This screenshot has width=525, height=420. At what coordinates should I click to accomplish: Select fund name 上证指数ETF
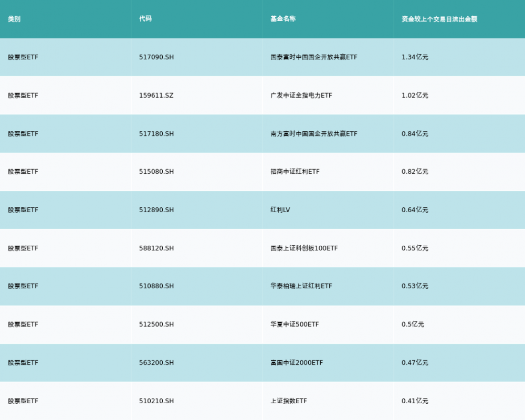(289, 401)
